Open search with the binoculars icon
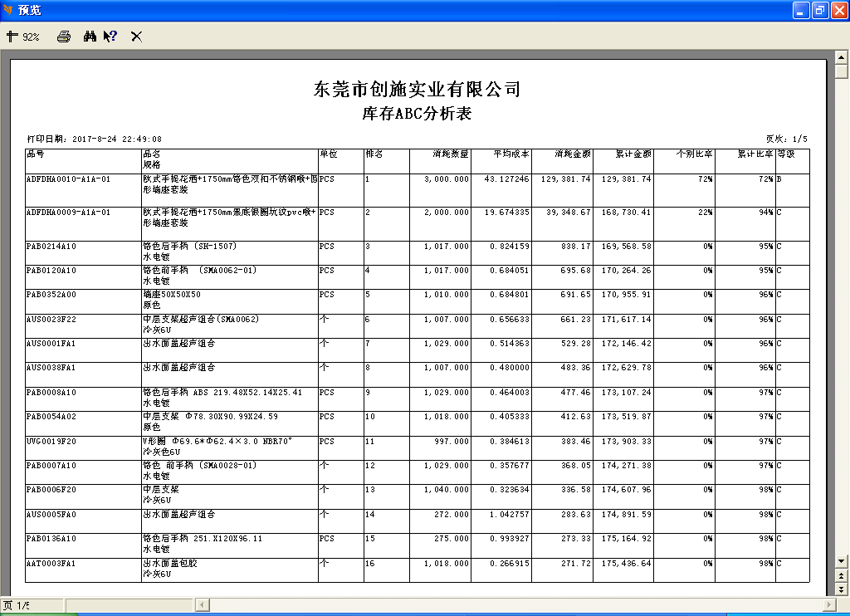The image size is (850, 616). (90, 37)
